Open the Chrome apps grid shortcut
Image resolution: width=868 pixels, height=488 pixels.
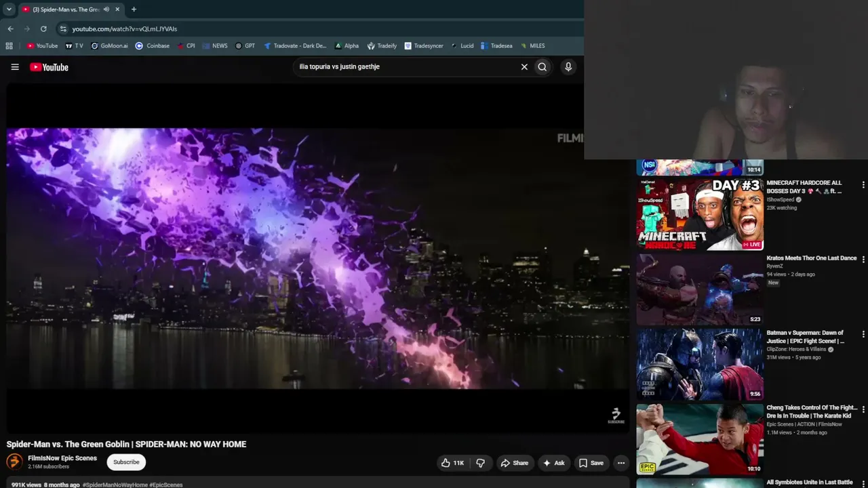click(x=9, y=46)
